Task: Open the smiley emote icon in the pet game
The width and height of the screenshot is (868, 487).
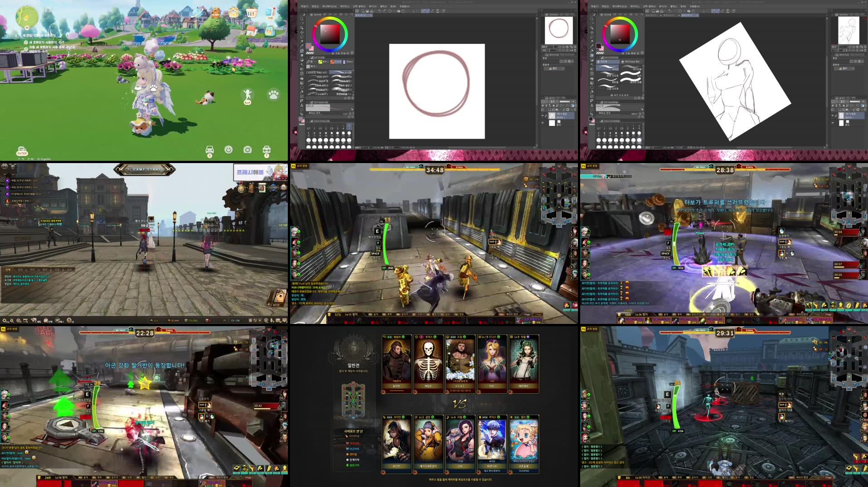Action: (228, 149)
